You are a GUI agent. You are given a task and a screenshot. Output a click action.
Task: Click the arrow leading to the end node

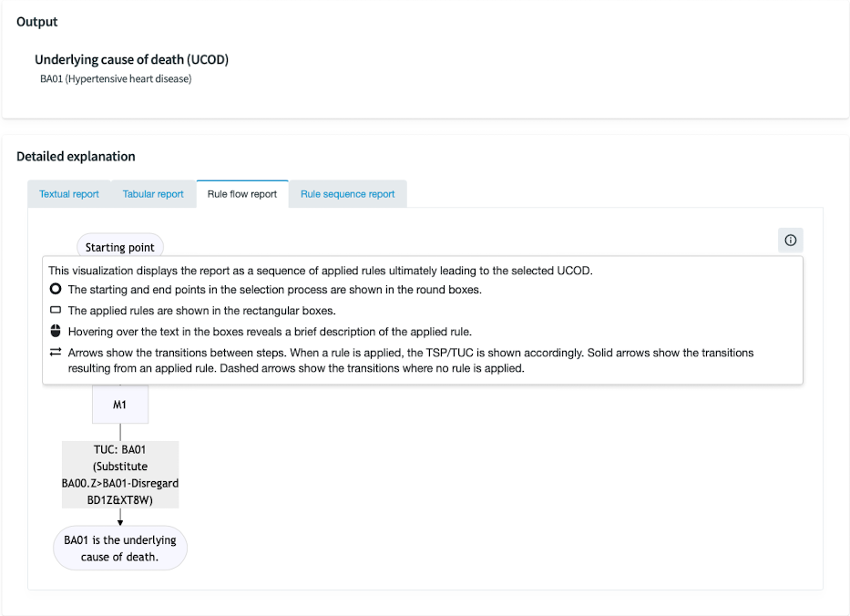click(x=119, y=518)
